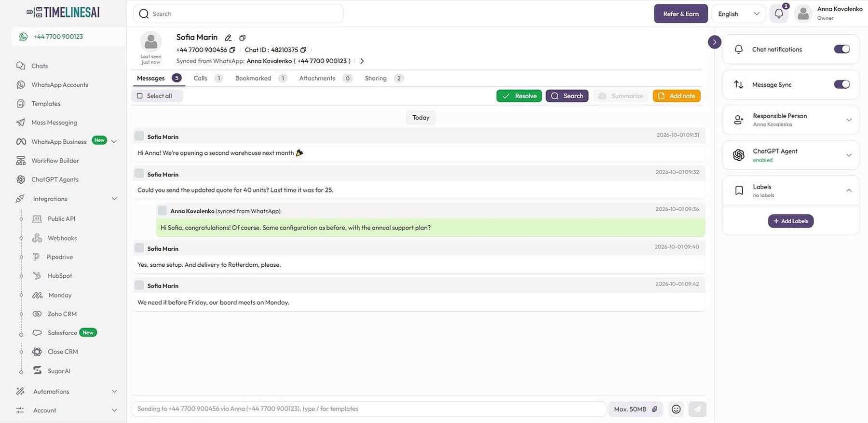The height and width of the screenshot is (423, 868).
Task: Open the Templates page
Action: click(x=46, y=104)
